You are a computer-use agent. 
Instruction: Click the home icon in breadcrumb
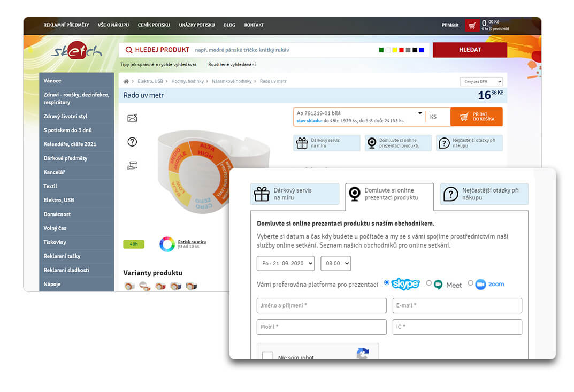[x=126, y=81]
